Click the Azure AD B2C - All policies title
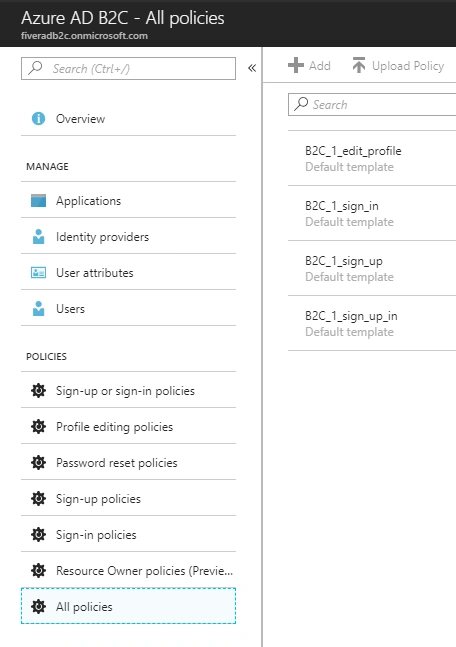The width and height of the screenshot is (456, 647). 123,18
